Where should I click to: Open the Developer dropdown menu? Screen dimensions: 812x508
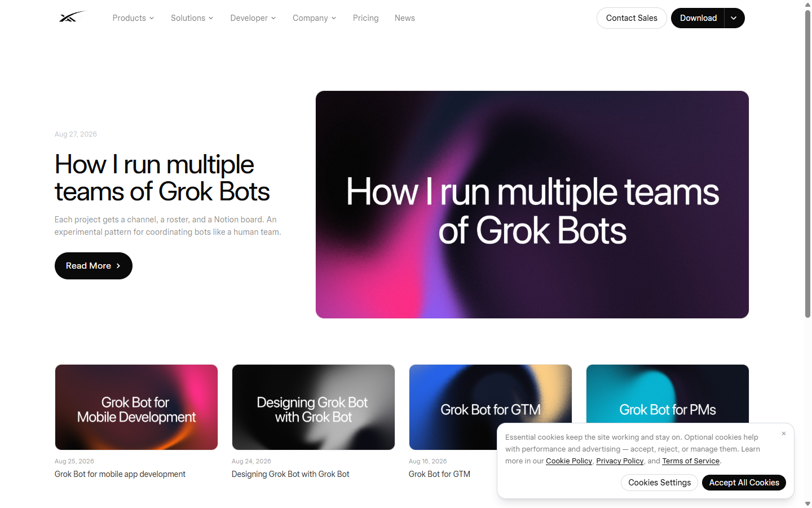point(253,18)
